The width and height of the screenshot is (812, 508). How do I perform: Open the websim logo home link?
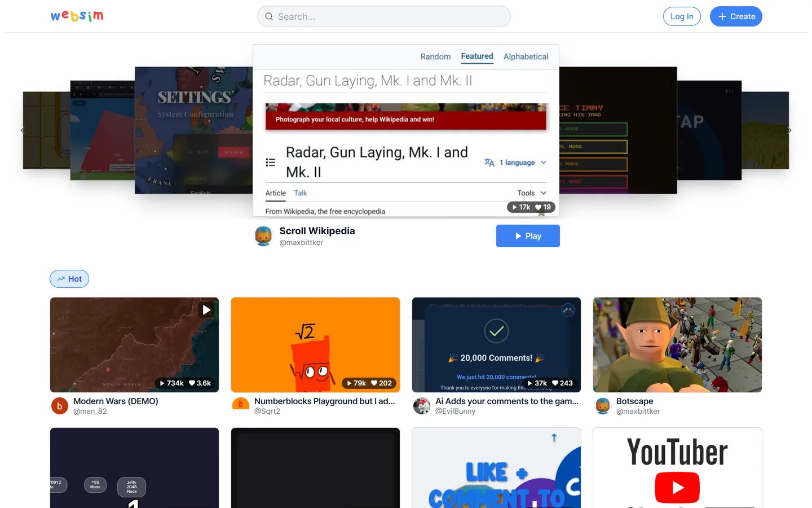click(77, 16)
